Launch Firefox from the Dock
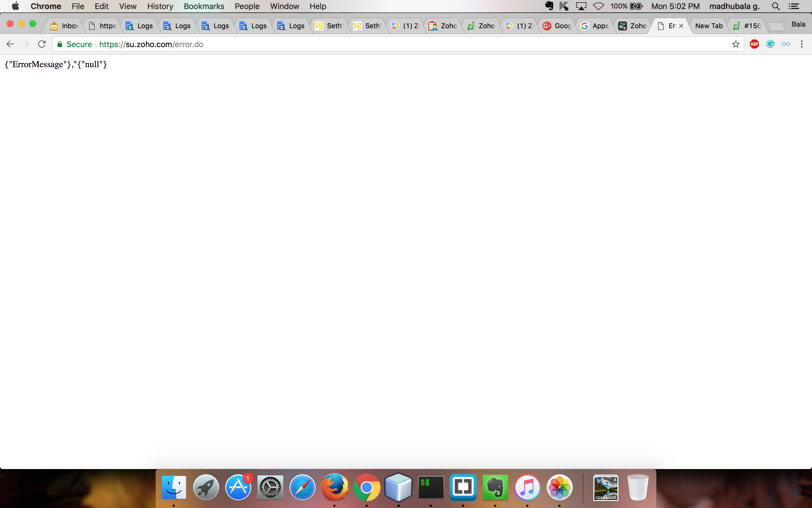The image size is (812, 508). coord(335,487)
